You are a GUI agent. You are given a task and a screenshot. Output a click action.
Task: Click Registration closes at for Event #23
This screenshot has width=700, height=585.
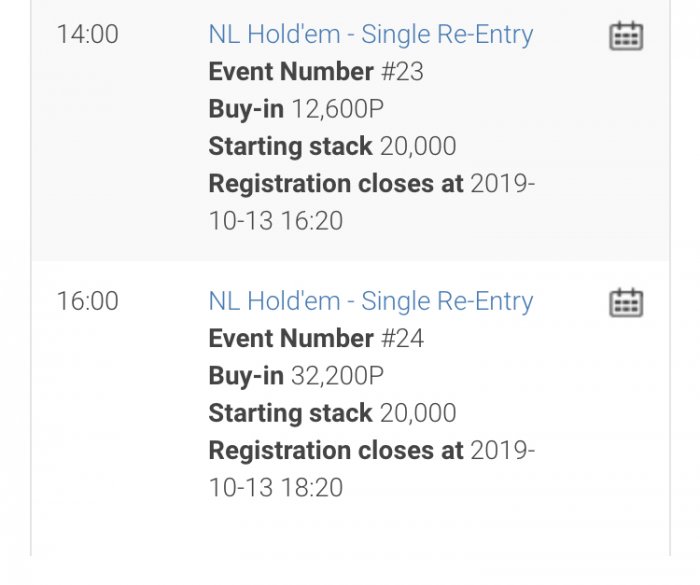point(336,184)
